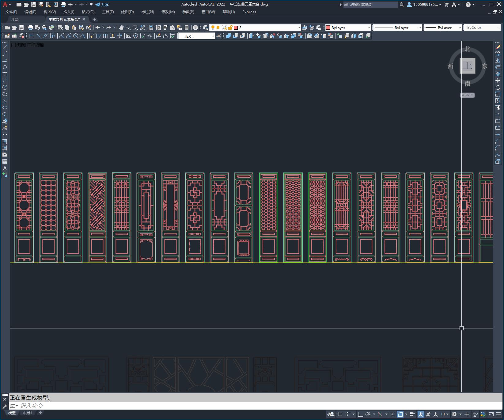Open the 文件(F) menu
The height and width of the screenshot is (420, 504).
click(11, 12)
